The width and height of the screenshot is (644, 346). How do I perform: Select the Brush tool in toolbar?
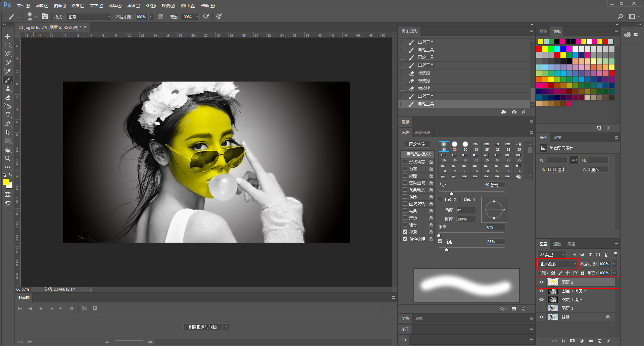click(x=7, y=80)
